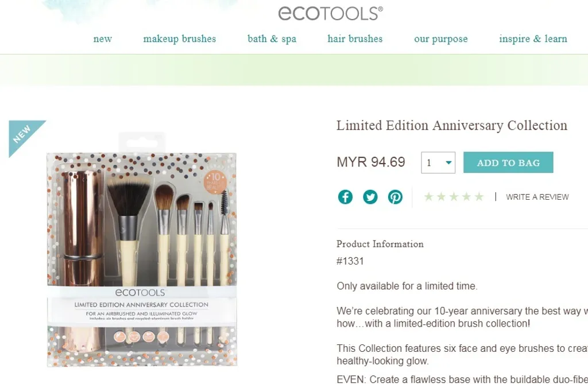Click the ADD TO BAG button

click(x=508, y=162)
